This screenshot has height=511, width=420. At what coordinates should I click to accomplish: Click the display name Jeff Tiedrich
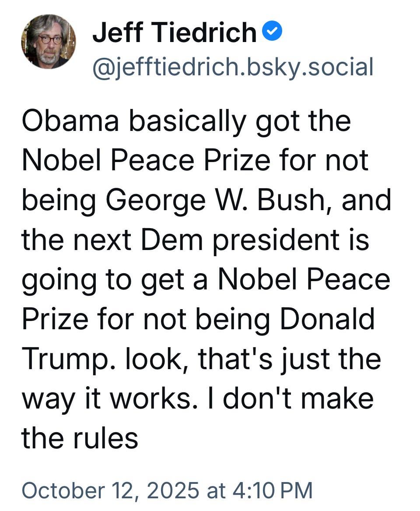pos(174,32)
